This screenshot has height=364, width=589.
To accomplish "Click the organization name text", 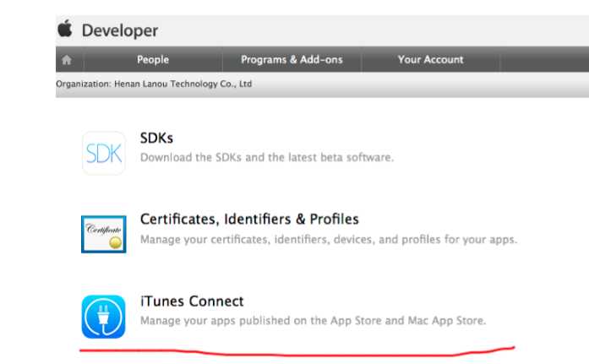I will tap(183, 84).
